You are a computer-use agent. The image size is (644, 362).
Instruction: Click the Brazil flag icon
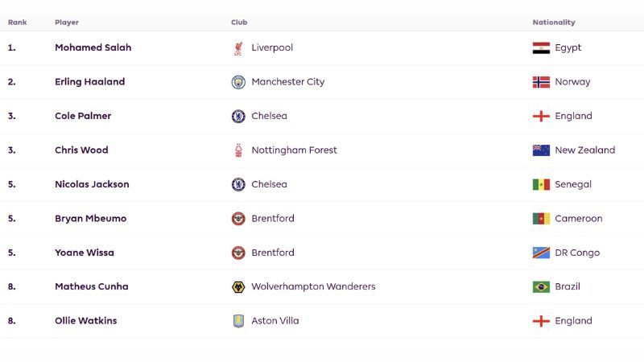point(541,287)
